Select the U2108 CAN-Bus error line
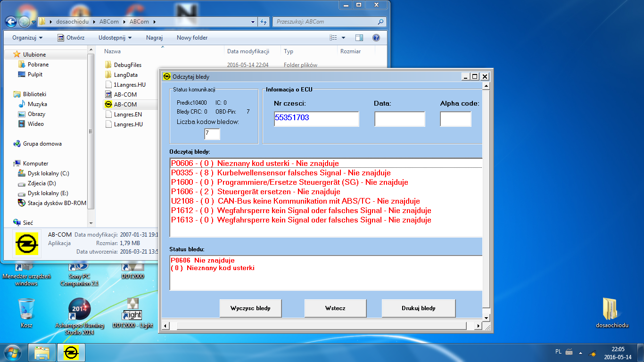 tap(295, 201)
